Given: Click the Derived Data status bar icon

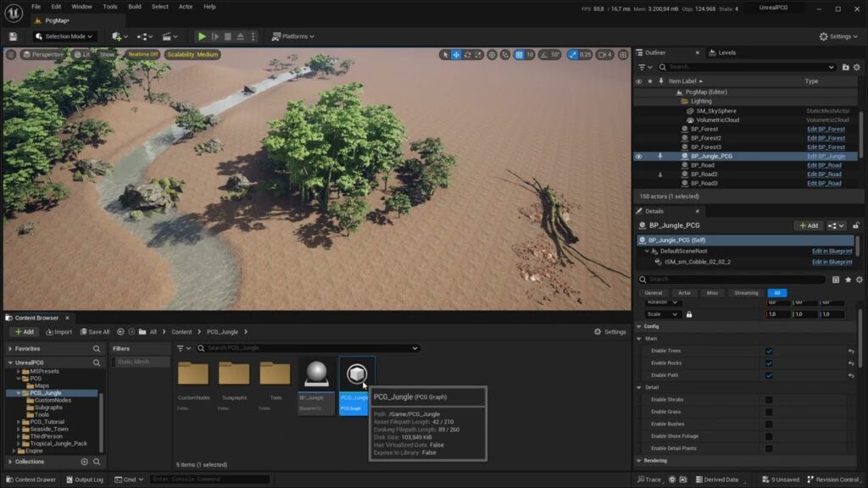Looking at the screenshot, I should 717,480.
